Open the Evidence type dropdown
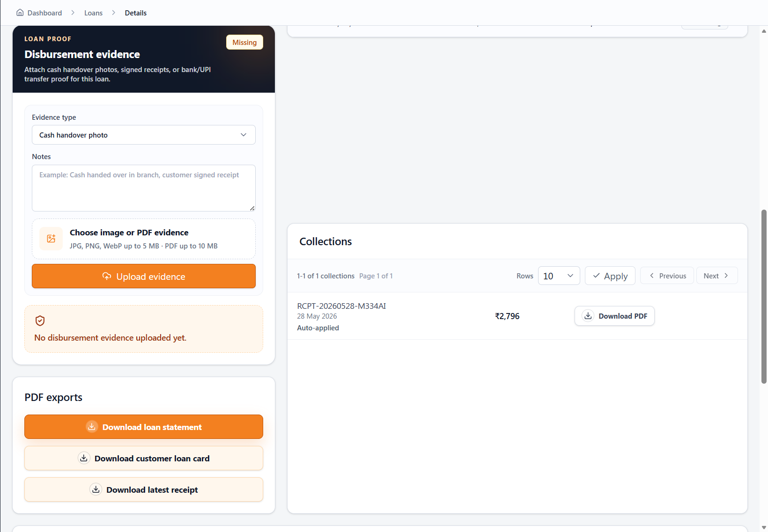 144,135
